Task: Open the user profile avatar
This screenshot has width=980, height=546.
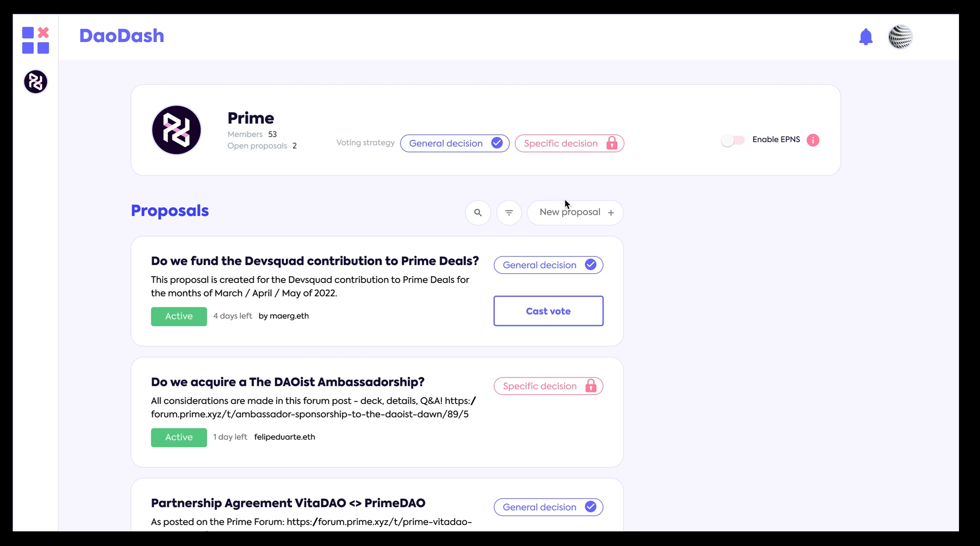Action: coord(900,37)
